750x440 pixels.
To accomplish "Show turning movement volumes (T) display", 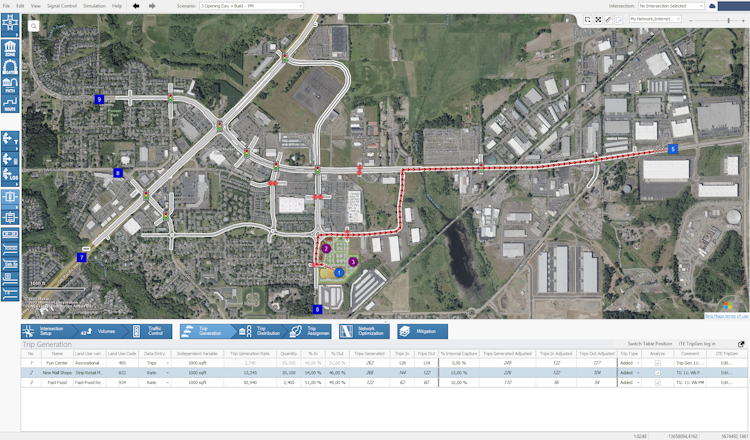I will click(10, 140).
